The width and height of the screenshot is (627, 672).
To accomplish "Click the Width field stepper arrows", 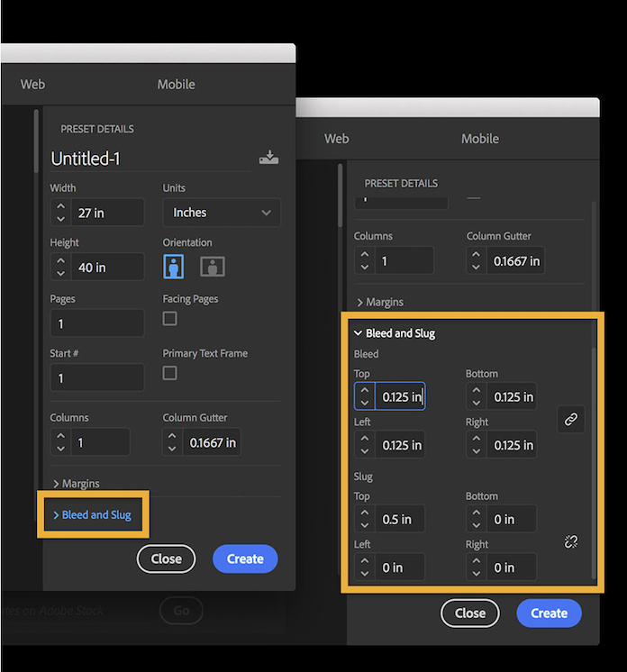I will (x=60, y=213).
